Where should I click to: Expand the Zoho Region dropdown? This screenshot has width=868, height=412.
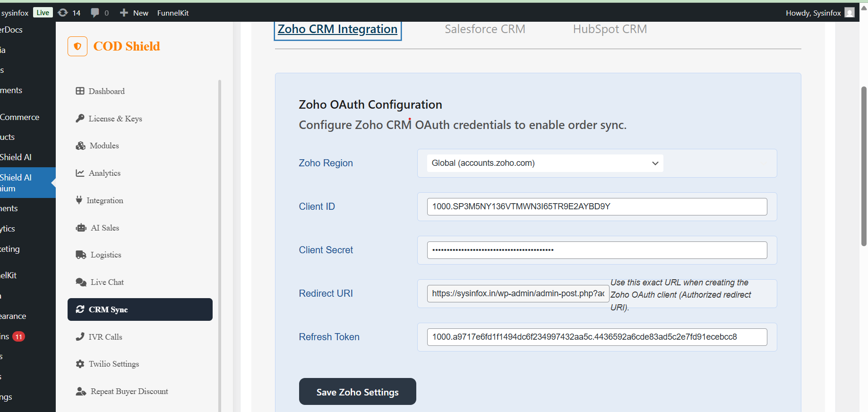point(544,163)
